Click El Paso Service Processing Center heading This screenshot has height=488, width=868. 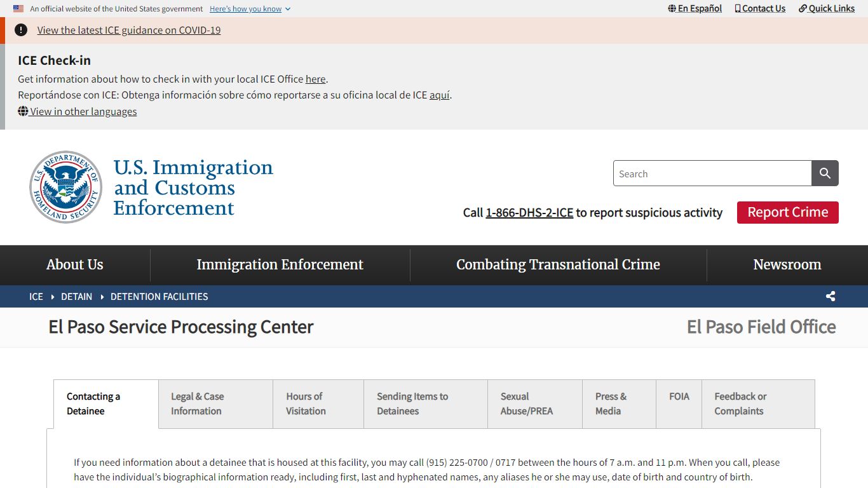tap(181, 327)
